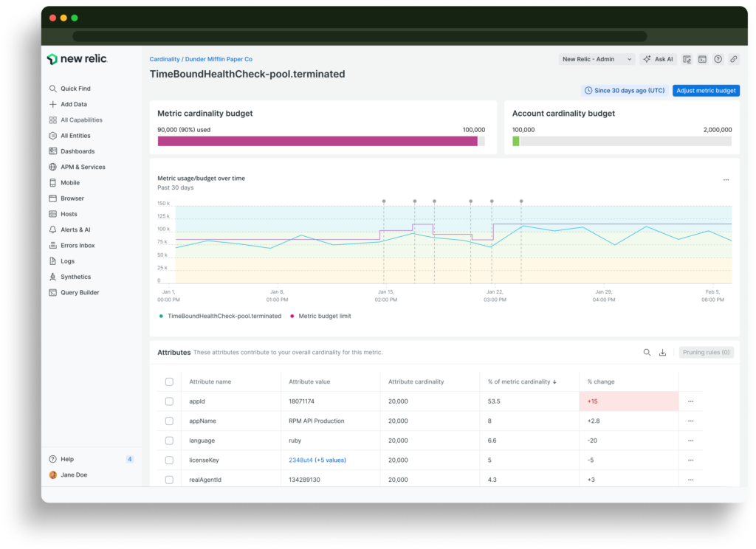Screen dimensions: 756x549
Task: Open the chart's three-dot options menu
Action: [x=726, y=180]
